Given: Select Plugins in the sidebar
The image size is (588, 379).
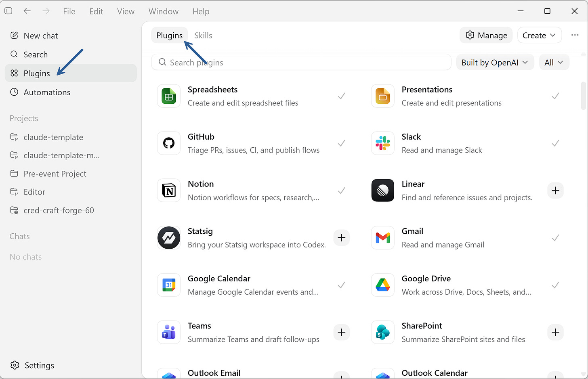Looking at the screenshot, I should 71,73.
